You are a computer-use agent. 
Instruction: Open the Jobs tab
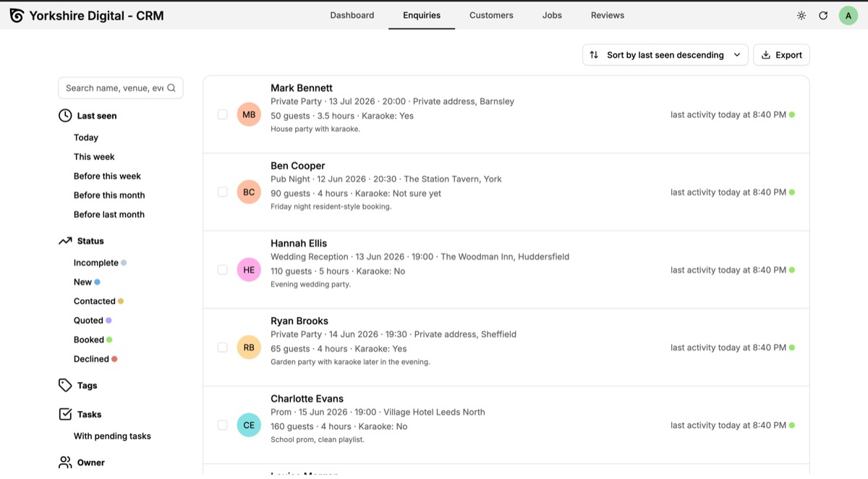pyautogui.click(x=552, y=15)
